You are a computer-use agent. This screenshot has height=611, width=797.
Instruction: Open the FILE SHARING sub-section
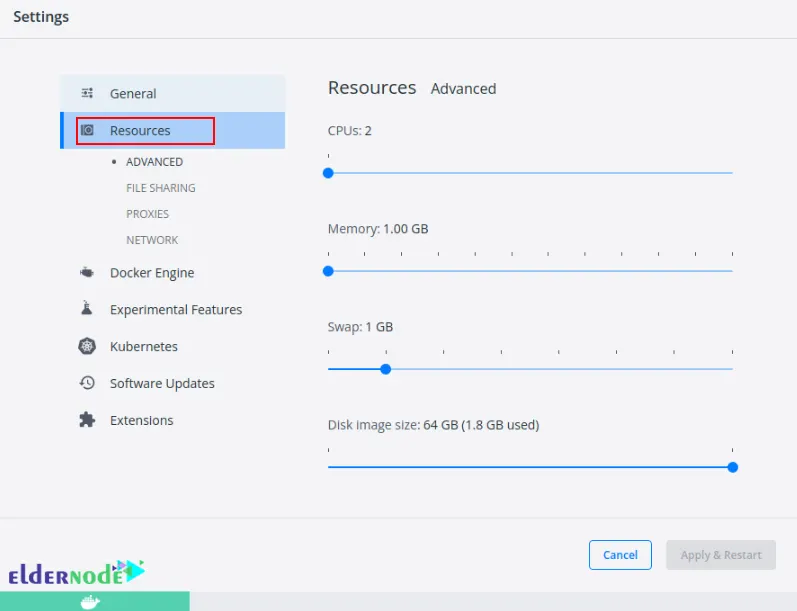point(161,188)
